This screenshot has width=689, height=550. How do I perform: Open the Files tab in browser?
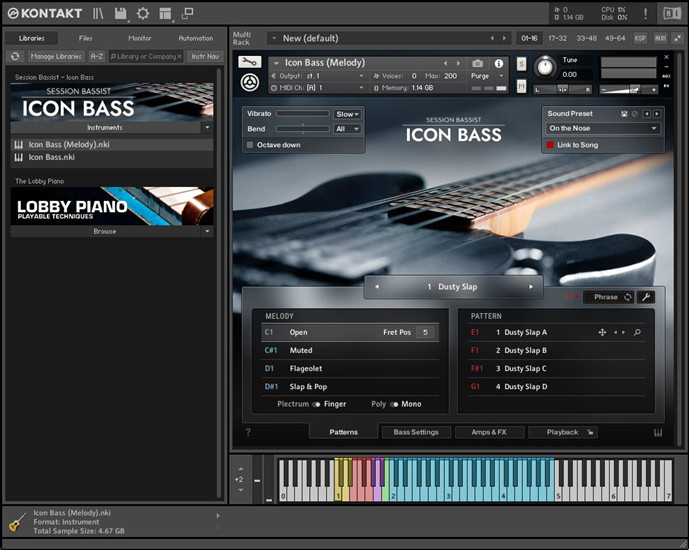[x=86, y=38]
